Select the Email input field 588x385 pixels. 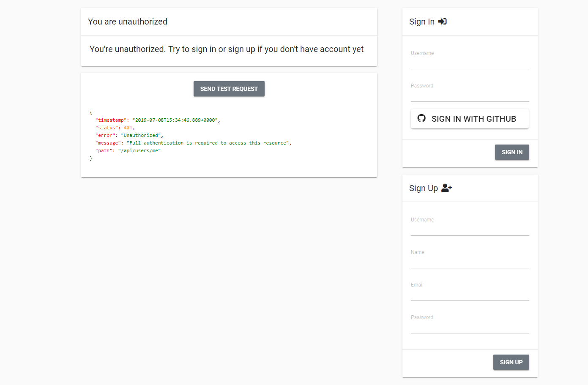click(x=470, y=293)
